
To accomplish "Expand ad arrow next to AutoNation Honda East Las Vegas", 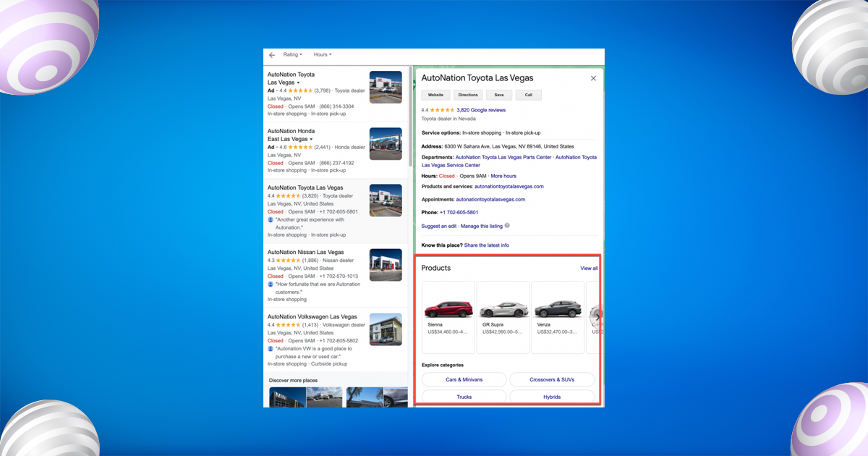I will (x=311, y=140).
